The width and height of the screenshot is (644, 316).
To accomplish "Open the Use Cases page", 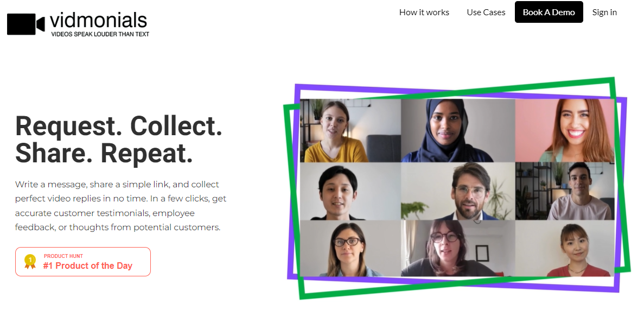I will [486, 12].
